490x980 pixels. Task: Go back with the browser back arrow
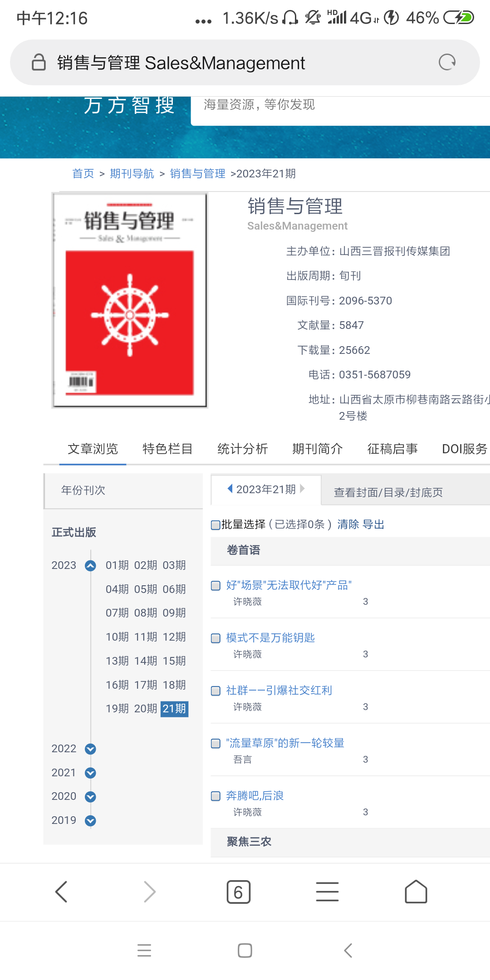(61, 892)
